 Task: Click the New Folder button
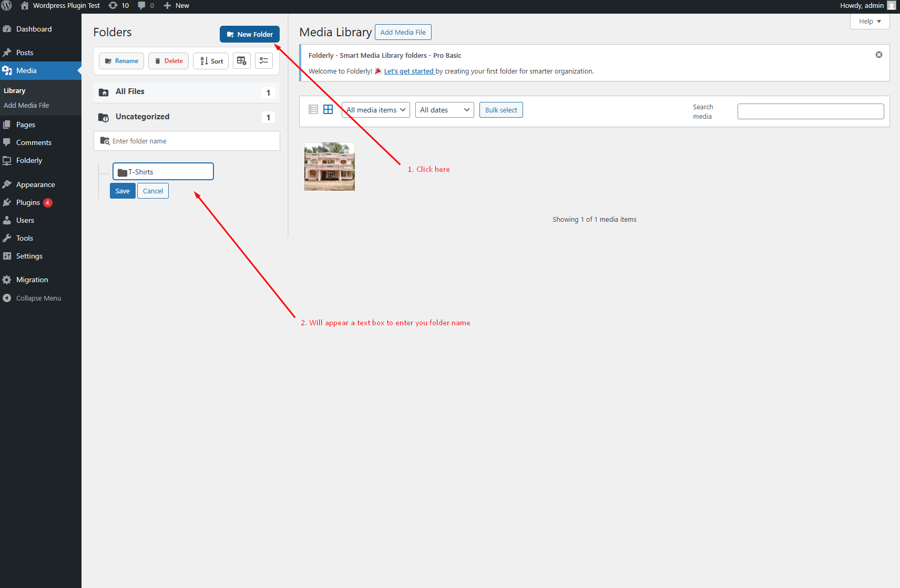tap(250, 34)
